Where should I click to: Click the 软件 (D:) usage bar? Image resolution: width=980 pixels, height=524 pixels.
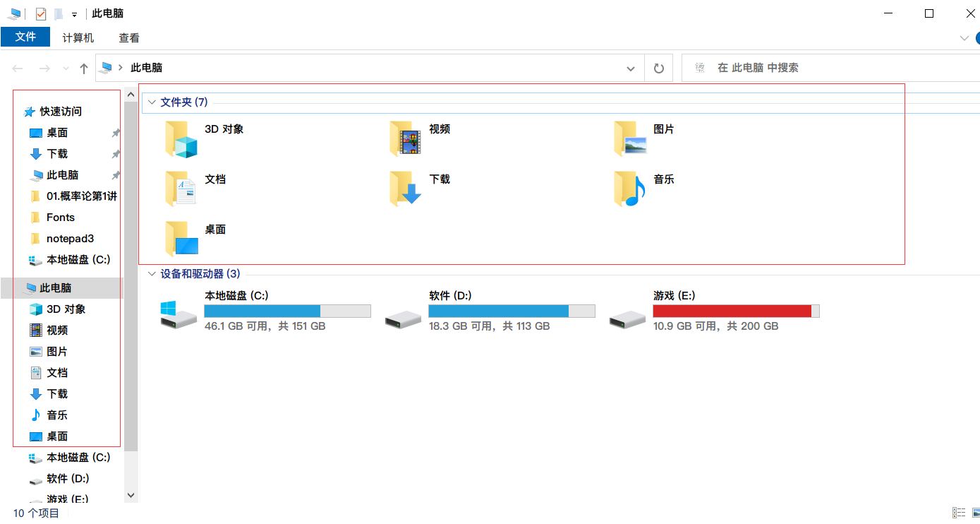click(512, 310)
